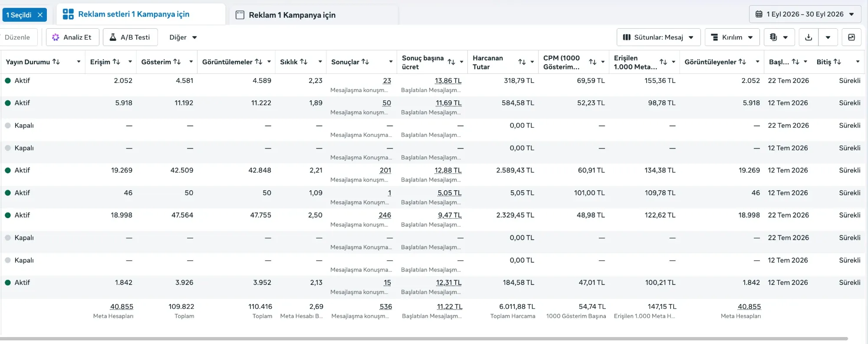Click cost per result 9,47 TL
Viewport: 868px width, 344px height.
tap(450, 215)
